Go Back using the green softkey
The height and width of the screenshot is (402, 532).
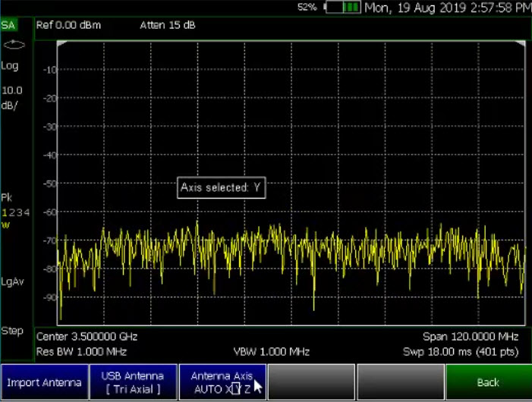[x=489, y=383]
